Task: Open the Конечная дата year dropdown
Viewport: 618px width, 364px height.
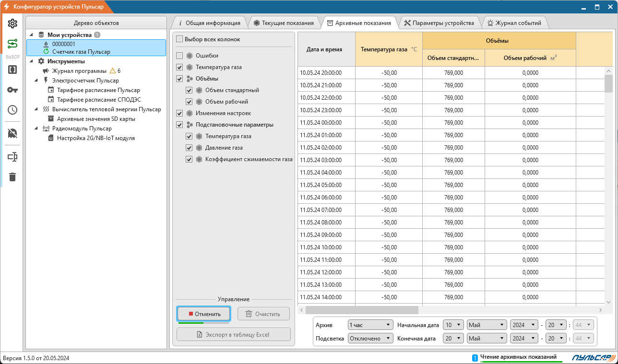Action: coord(524,338)
